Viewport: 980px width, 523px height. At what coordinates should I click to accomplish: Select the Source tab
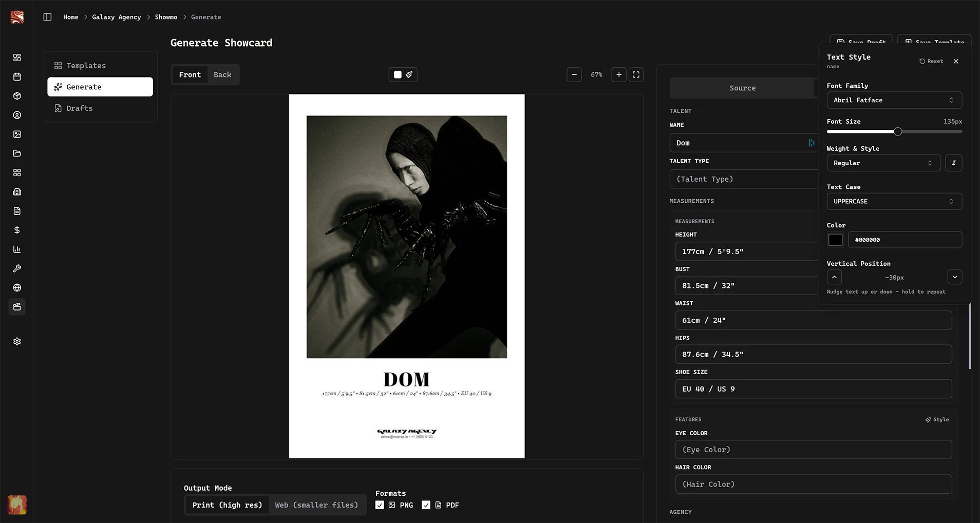[742, 88]
